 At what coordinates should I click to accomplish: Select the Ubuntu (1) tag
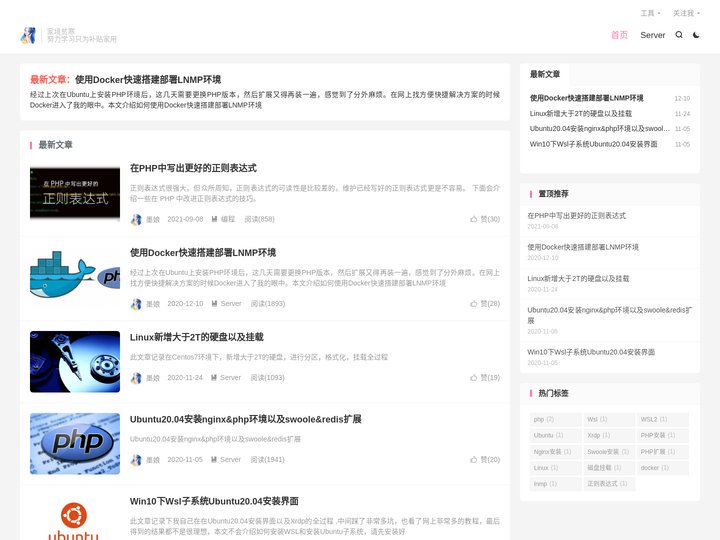point(555,435)
